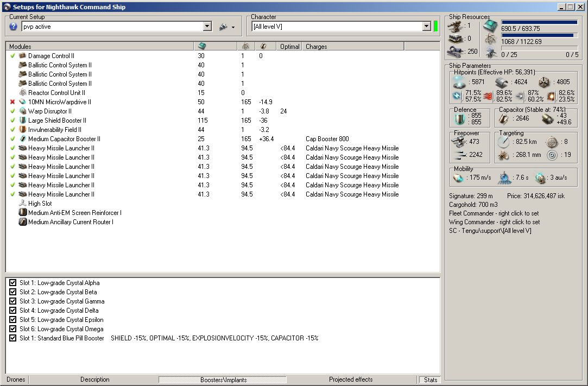The width and height of the screenshot is (588, 386).
Task: Select 'Fleet Commander - right click to set'
Action: click(494, 213)
